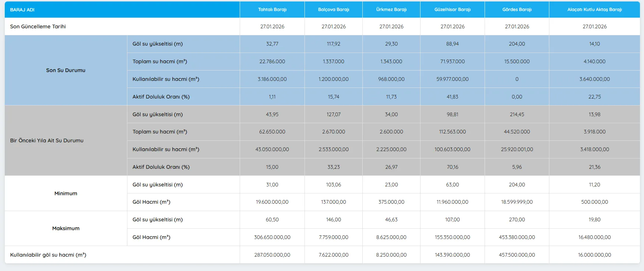Click Ürkmez's minimum lake volume 375.000,00
Viewport: 644px width, 271px height.
[391, 202]
